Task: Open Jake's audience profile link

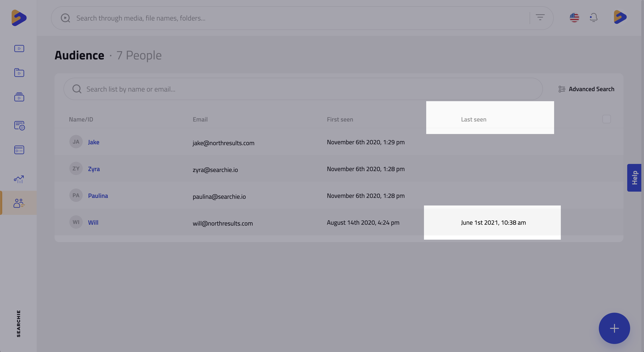Action: pos(93,142)
